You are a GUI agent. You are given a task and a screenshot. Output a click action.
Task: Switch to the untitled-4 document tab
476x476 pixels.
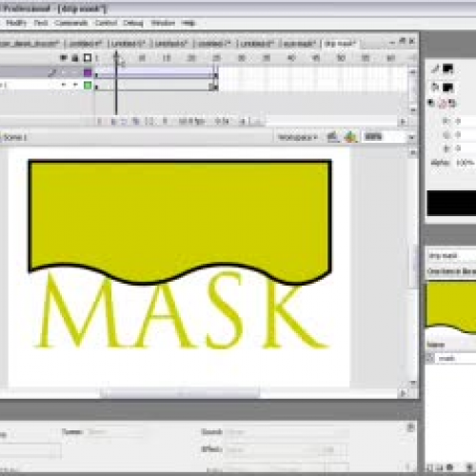(85, 43)
